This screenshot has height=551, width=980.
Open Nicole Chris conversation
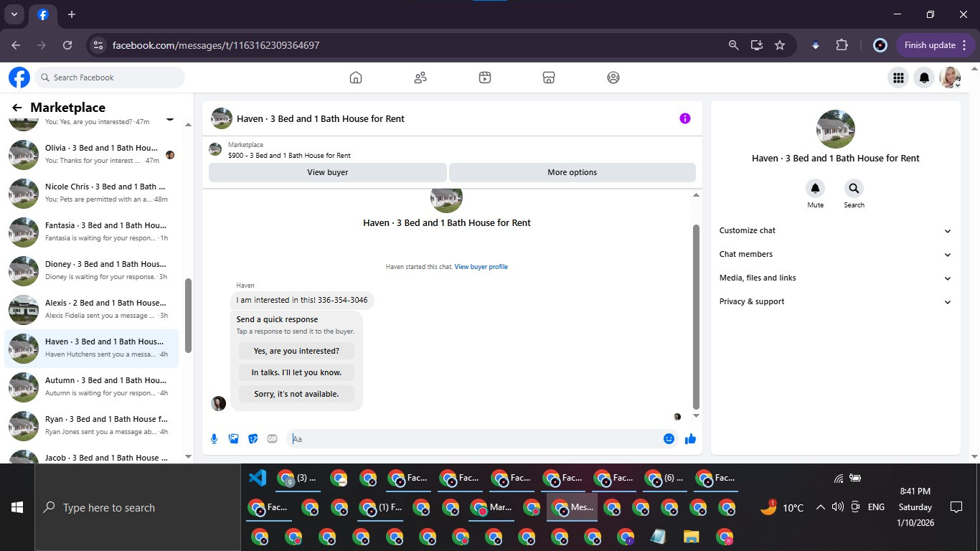click(91, 193)
